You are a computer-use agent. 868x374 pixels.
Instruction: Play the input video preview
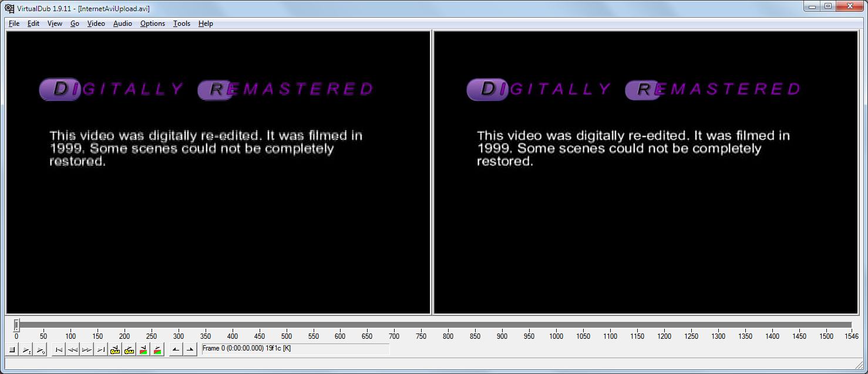(x=26, y=349)
